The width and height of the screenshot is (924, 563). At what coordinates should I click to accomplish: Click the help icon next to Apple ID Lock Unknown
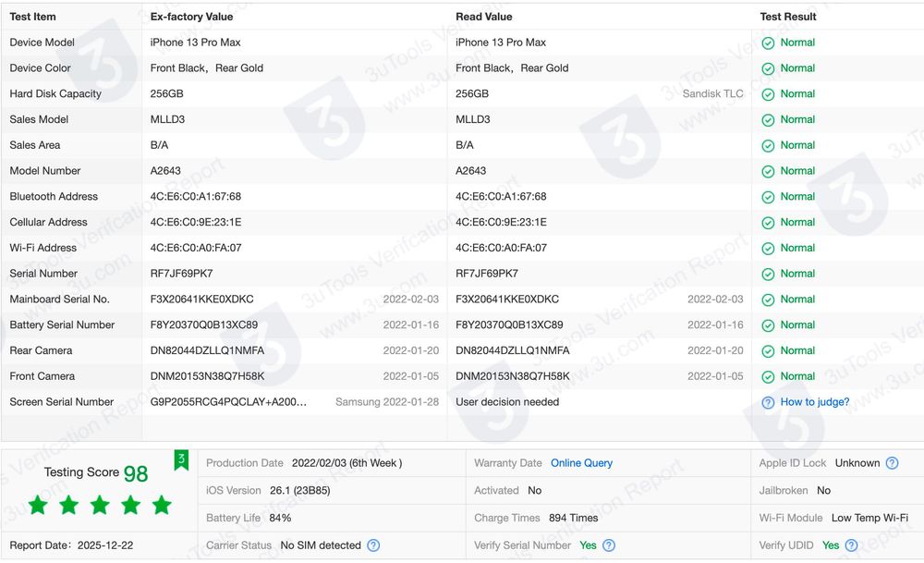coord(893,463)
